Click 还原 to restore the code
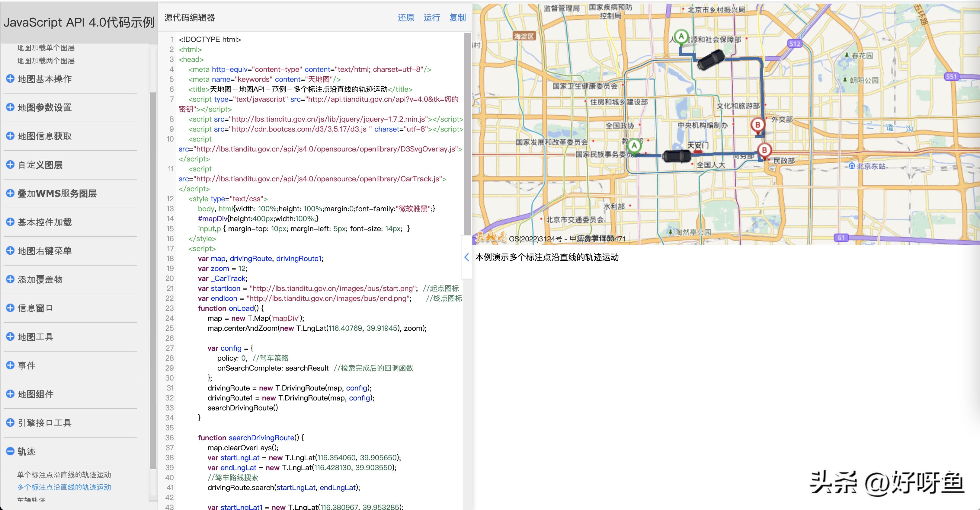The height and width of the screenshot is (510, 980). (405, 18)
